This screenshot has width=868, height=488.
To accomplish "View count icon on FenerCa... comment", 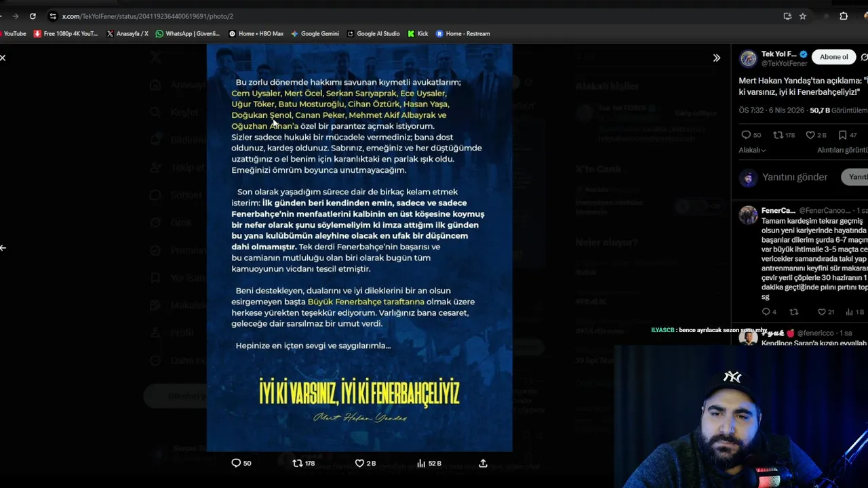I will click(849, 312).
